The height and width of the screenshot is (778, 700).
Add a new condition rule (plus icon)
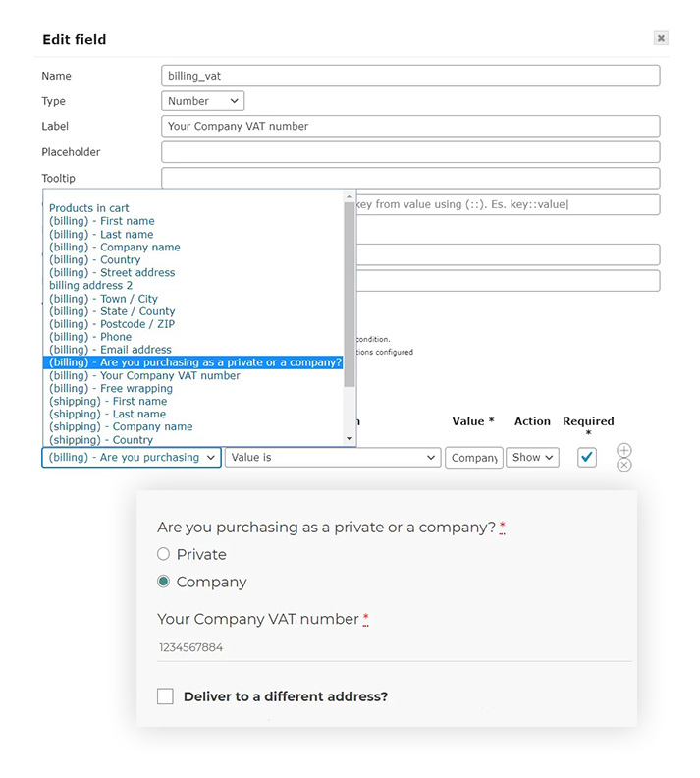(x=624, y=450)
